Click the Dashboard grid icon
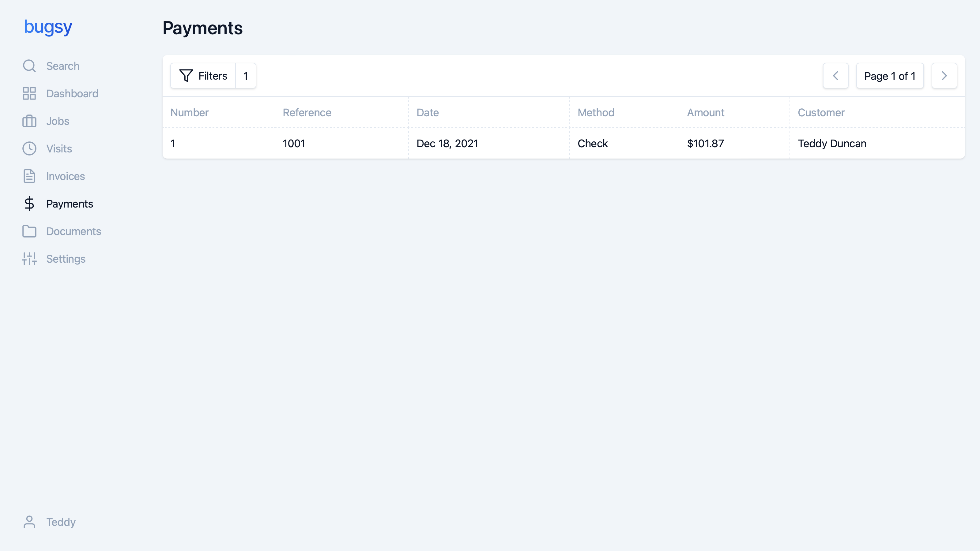Image resolution: width=980 pixels, height=551 pixels. (x=29, y=94)
